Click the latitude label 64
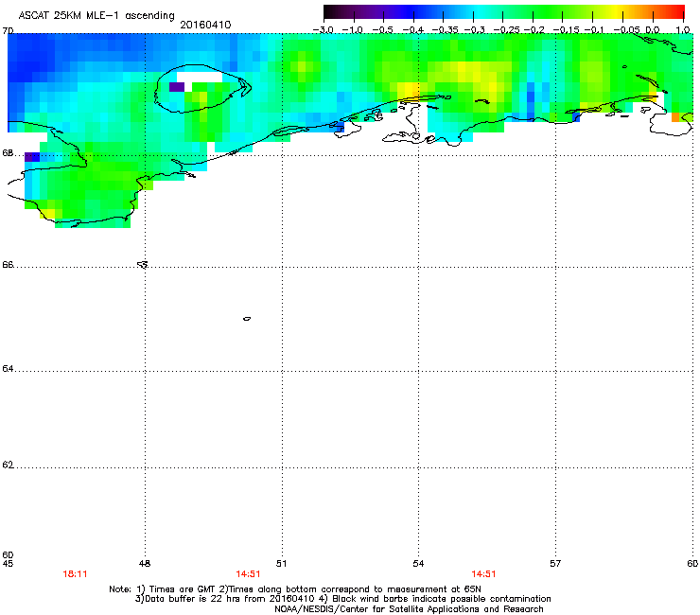700x615 pixels. [8, 369]
